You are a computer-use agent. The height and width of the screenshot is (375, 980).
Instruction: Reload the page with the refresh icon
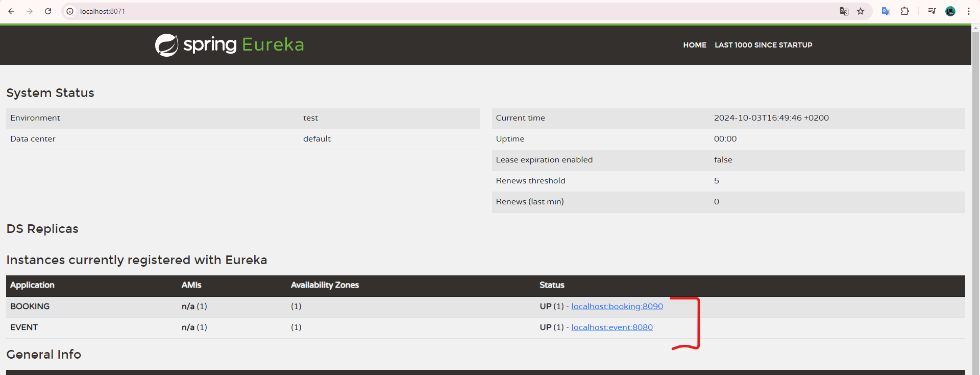pyautogui.click(x=48, y=11)
